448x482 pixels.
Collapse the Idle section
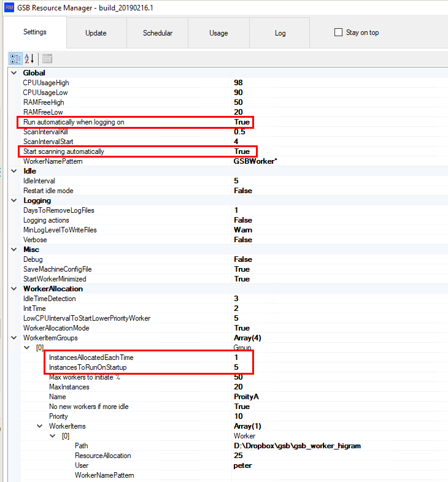(x=14, y=171)
